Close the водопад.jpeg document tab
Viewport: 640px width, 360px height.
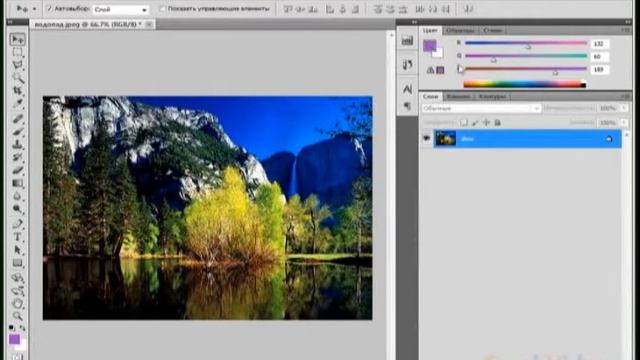[149, 24]
